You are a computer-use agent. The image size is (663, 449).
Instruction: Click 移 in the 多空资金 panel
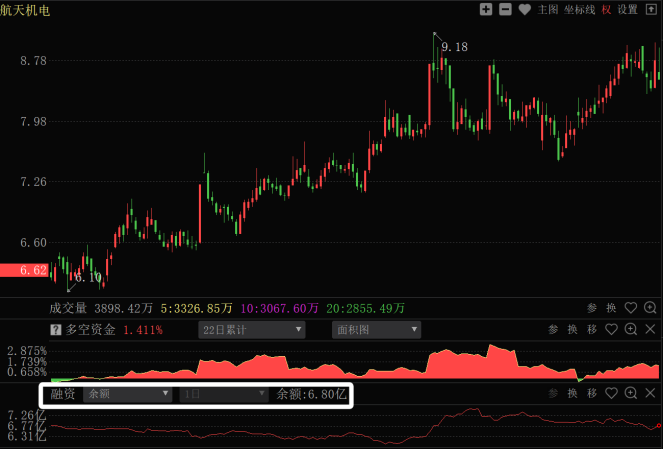592,329
